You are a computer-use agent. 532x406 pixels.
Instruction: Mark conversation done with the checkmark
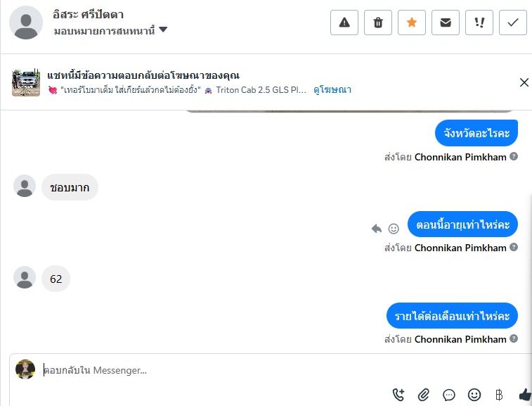click(x=513, y=23)
